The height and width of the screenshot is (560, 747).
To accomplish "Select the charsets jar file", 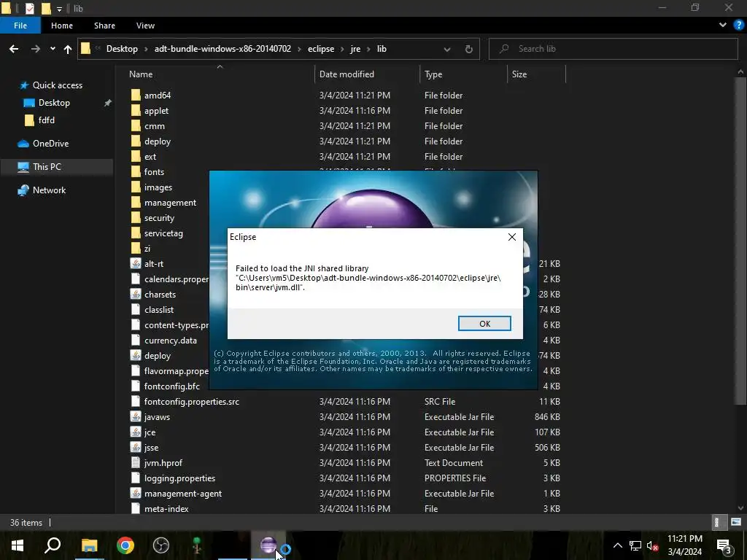I will pos(160,295).
